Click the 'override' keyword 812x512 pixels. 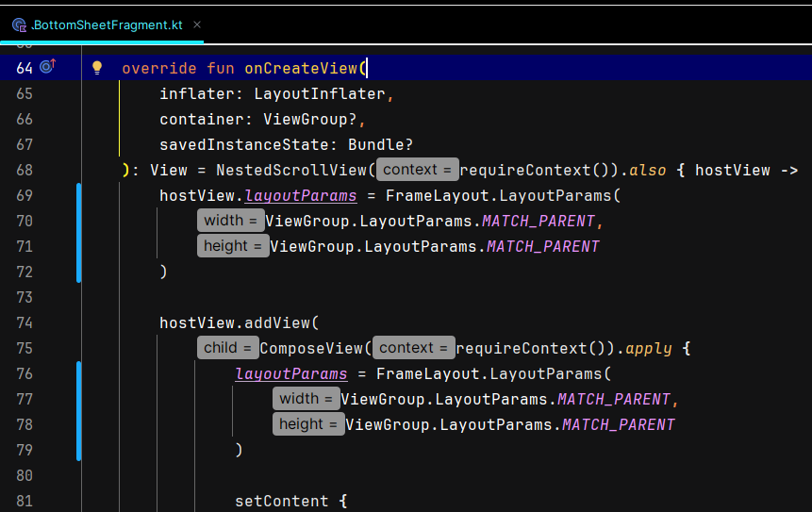coord(159,68)
